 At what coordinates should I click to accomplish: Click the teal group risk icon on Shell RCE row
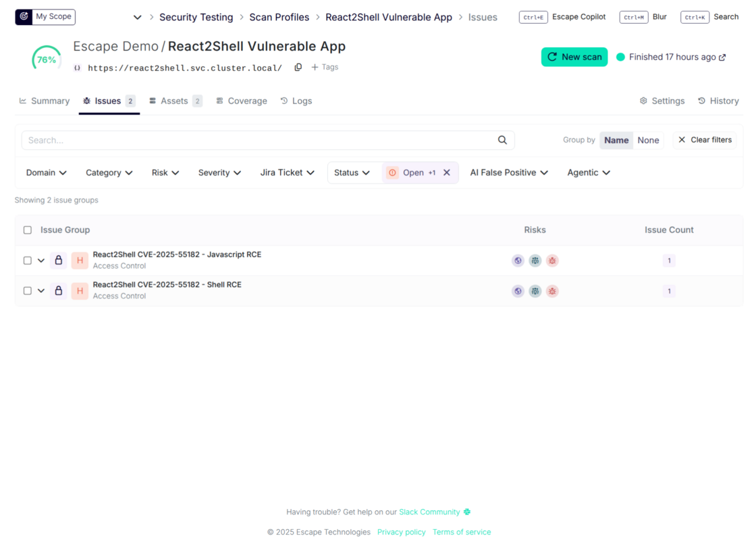(x=535, y=291)
